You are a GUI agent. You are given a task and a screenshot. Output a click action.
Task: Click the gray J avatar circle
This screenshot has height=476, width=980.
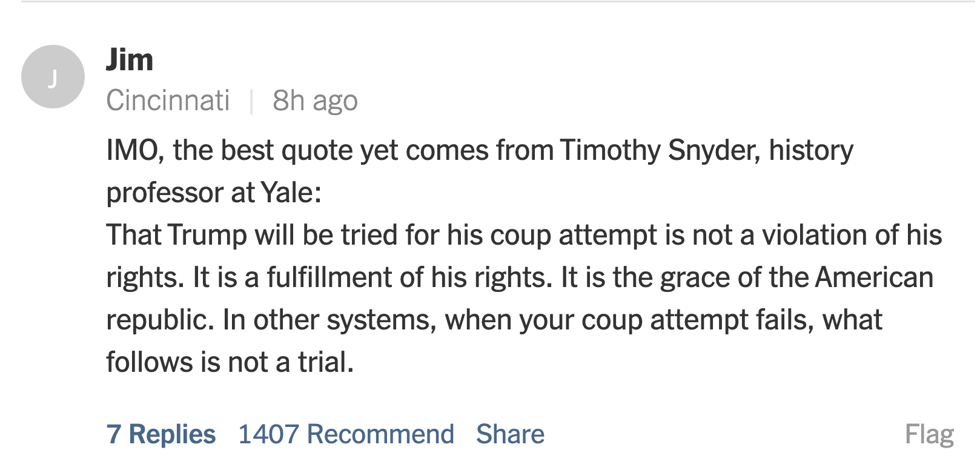[x=53, y=77]
